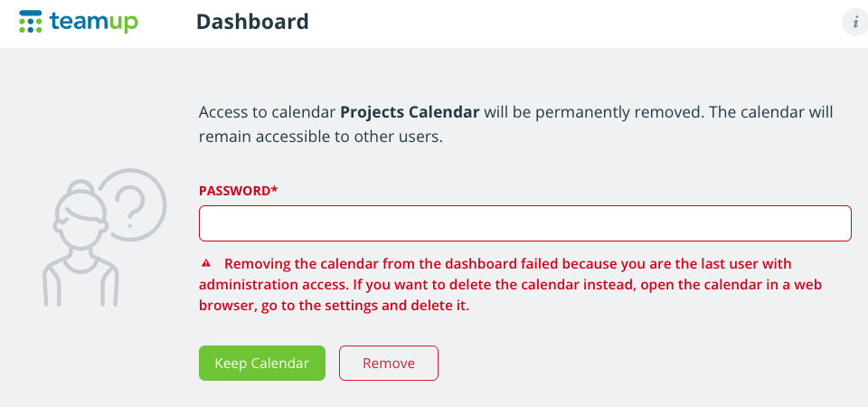
Task: Click the woman figure illustration
Action: 80,243
